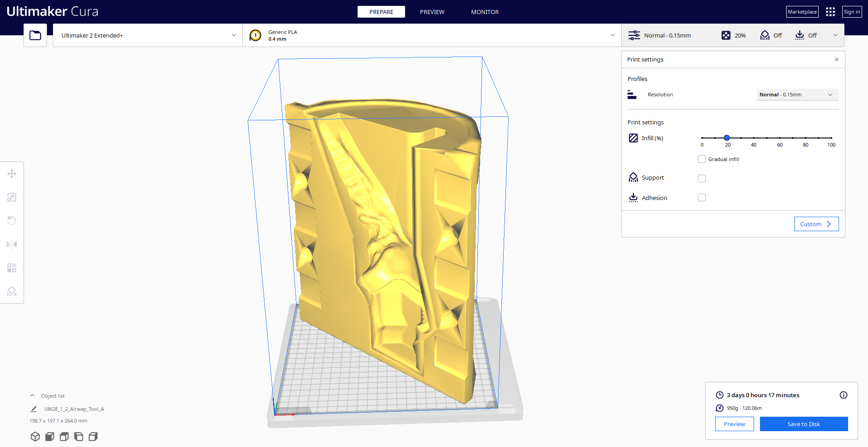Close the Print settings panel

836,60
